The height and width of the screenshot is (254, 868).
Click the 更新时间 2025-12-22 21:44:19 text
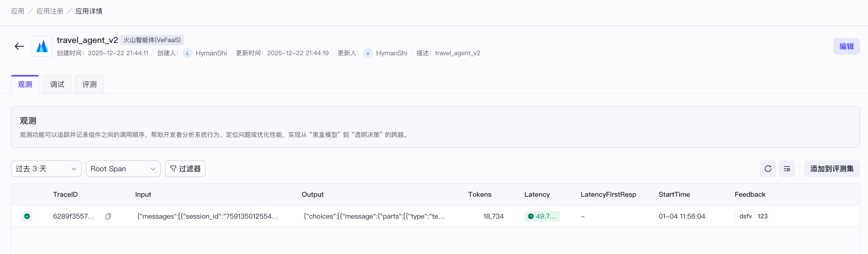pos(282,53)
